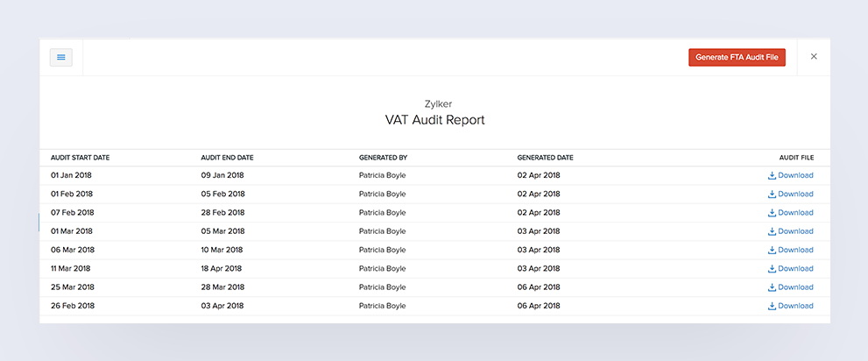The height and width of the screenshot is (361, 868).
Task: Open Download link for 26 Feb 2018 audit
Action: 795,306
